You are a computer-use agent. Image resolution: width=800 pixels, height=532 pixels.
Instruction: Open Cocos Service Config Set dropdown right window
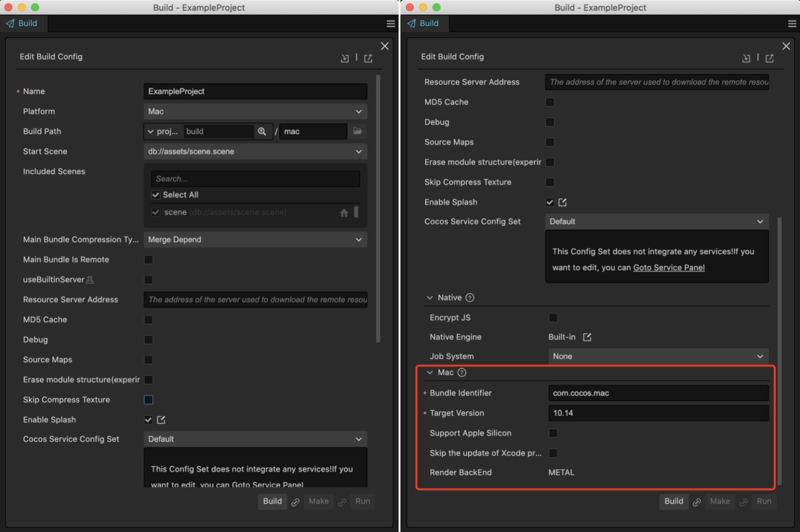(657, 222)
